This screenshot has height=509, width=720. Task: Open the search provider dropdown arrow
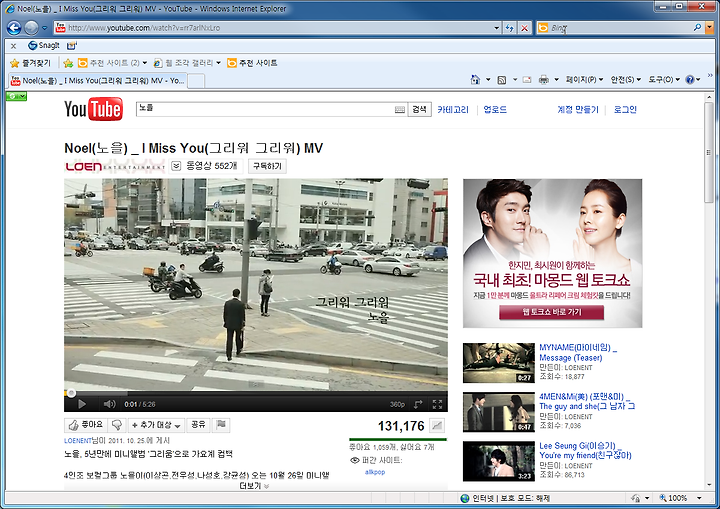click(x=709, y=28)
